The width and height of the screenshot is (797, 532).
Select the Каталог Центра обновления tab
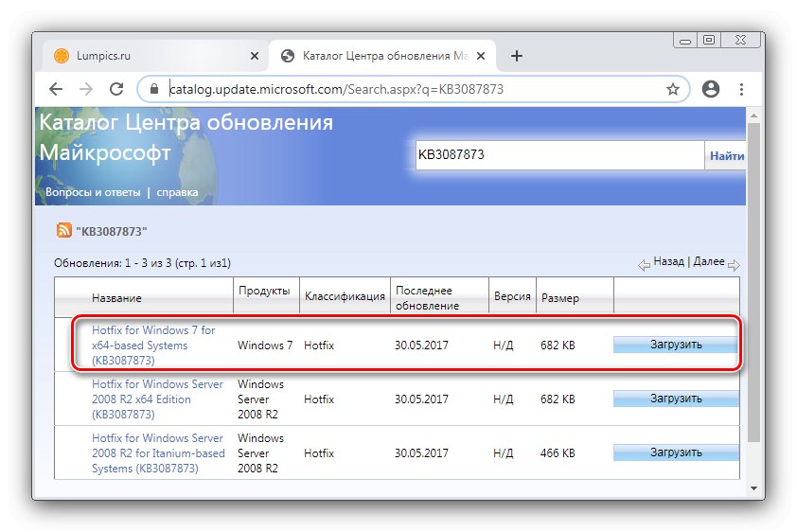(382, 56)
